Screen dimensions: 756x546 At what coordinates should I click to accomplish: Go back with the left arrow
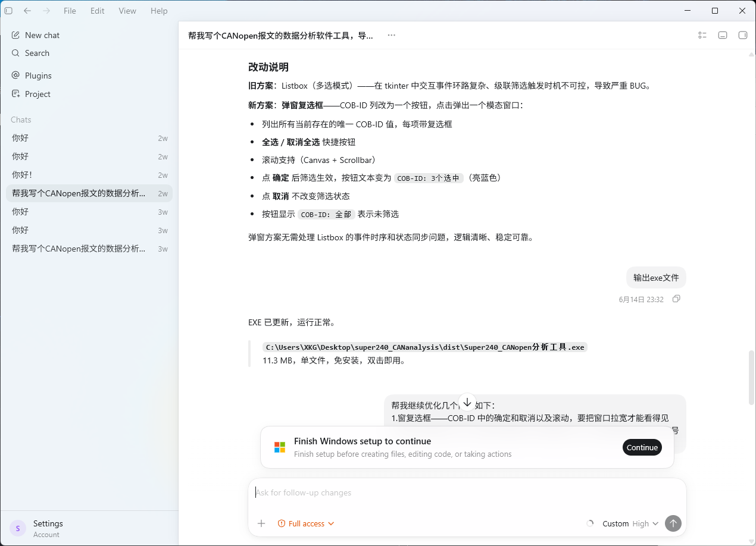[27, 11]
